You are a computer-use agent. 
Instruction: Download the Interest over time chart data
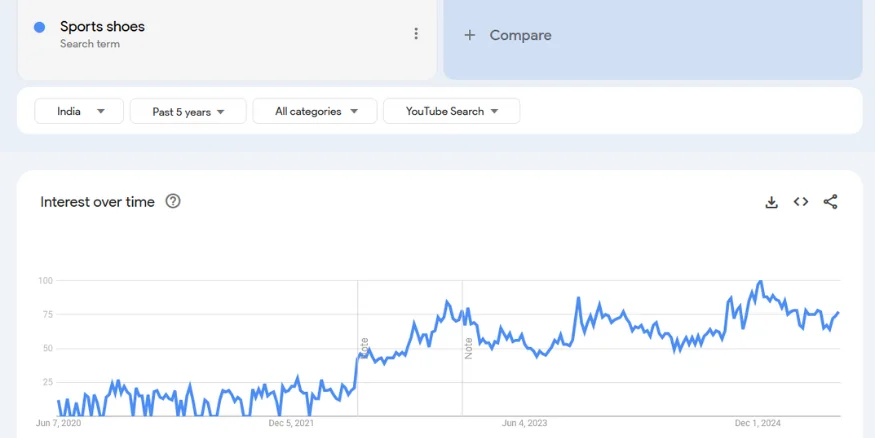[x=771, y=202]
